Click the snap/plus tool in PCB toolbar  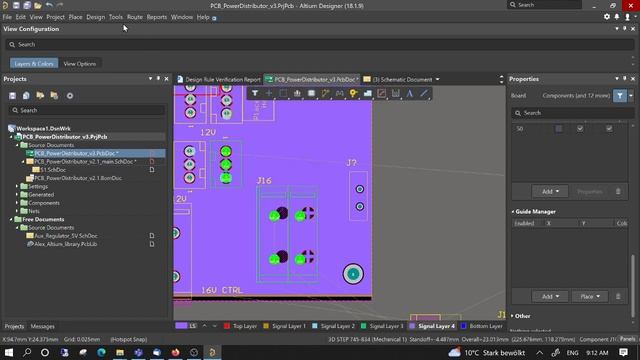(269, 93)
